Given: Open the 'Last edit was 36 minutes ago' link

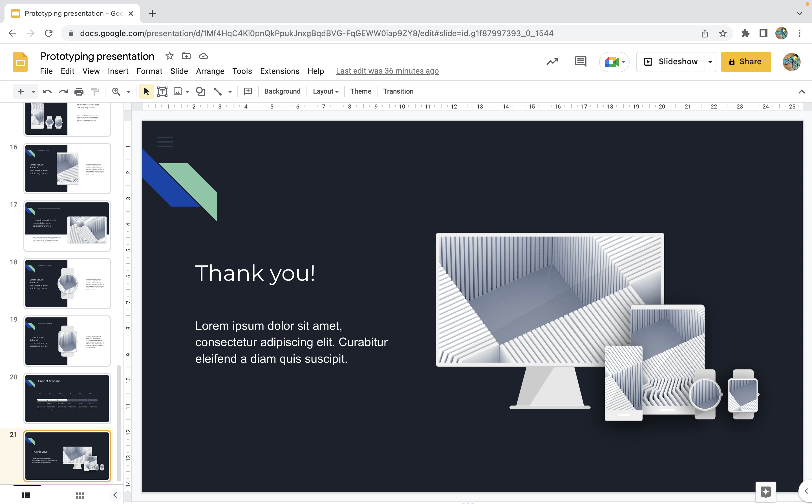Looking at the screenshot, I should [387, 71].
